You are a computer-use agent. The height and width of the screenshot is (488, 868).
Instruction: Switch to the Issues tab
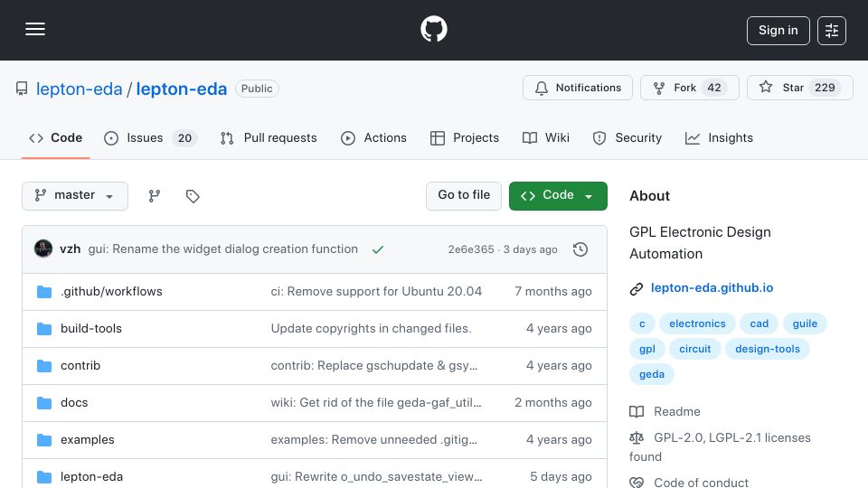point(150,137)
